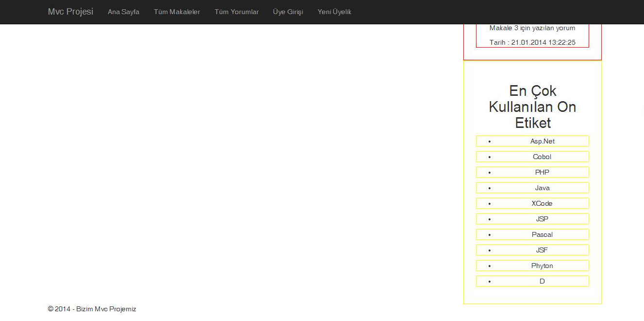Image resolution: width=644 pixels, height=321 pixels.
Task: Click the Üye Girişi login link
Action: (x=288, y=12)
